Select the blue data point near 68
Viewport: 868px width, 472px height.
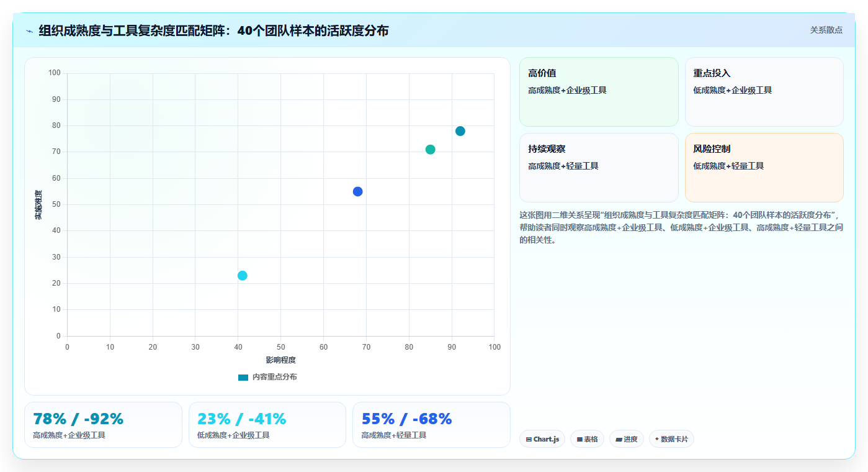click(x=358, y=191)
